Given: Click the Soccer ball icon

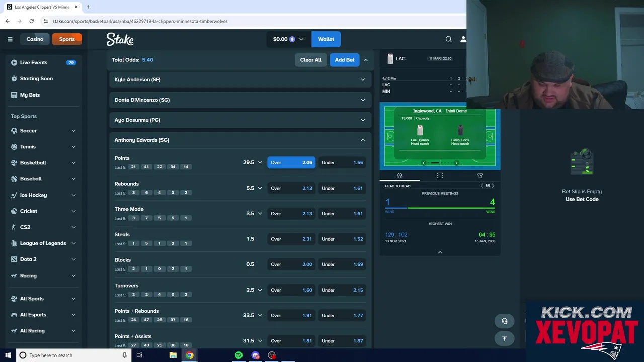Looking at the screenshot, I should [14, 131].
